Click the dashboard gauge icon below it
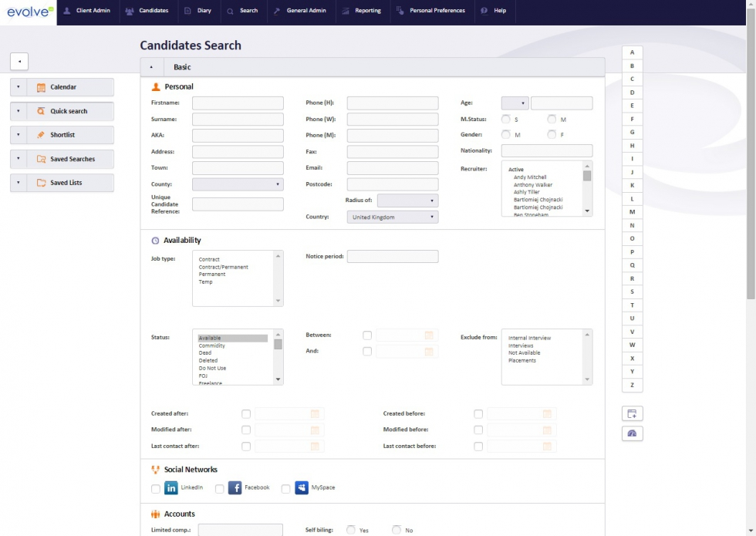Screen dimensions: 756x536 (x=631, y=433)
